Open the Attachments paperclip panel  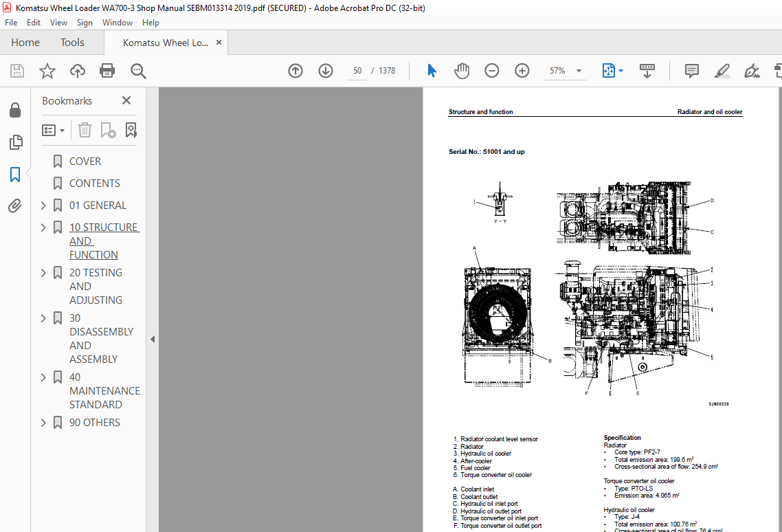15,206
